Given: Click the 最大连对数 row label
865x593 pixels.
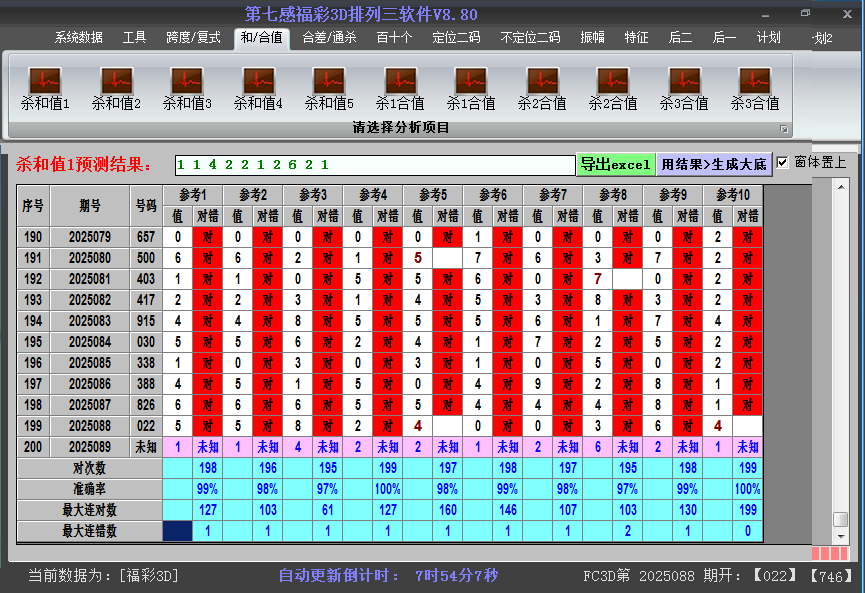Looking at the screenshot, I should 89,510.
